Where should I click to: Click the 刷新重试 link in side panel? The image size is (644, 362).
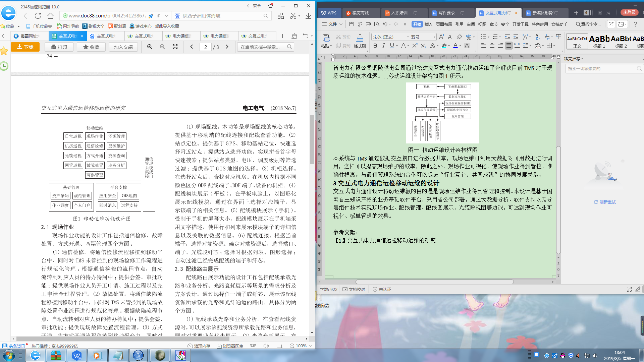605,202
